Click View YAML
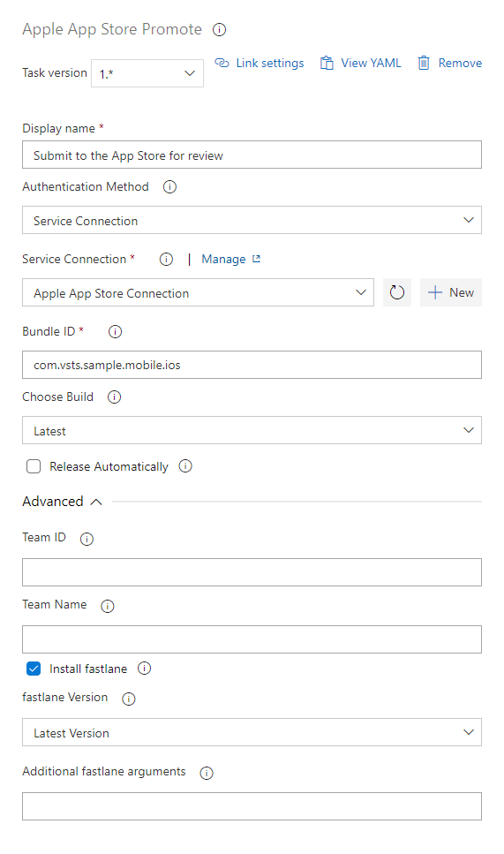This screenshot has width=504, height=854. point(360,64)
